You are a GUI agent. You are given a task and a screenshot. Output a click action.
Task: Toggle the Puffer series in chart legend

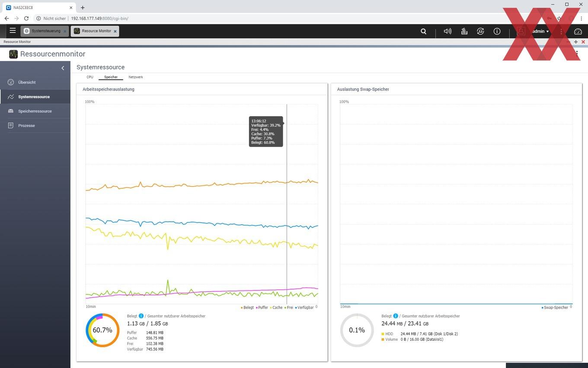click(x=262, y=307)
